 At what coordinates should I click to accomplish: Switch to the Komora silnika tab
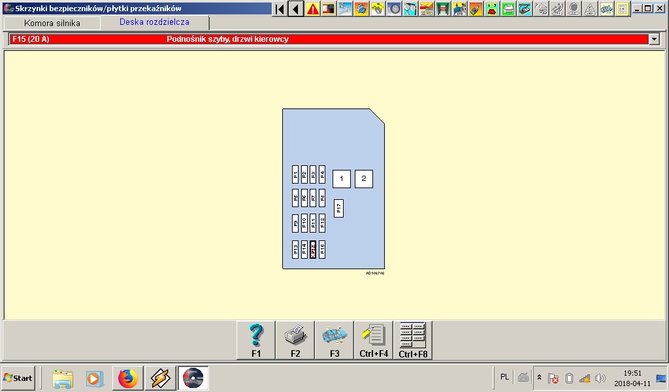pos(52,23)
